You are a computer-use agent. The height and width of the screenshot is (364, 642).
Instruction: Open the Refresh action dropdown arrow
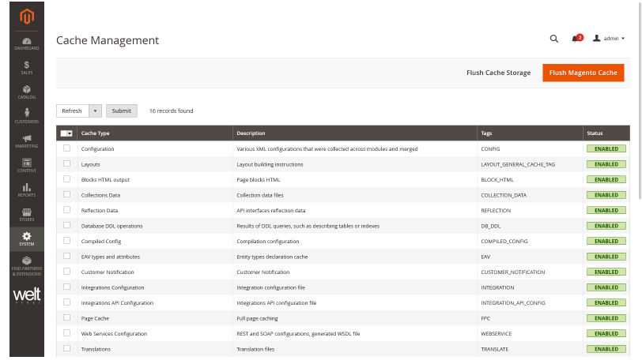pyautogui.click(x=95, y=111)
